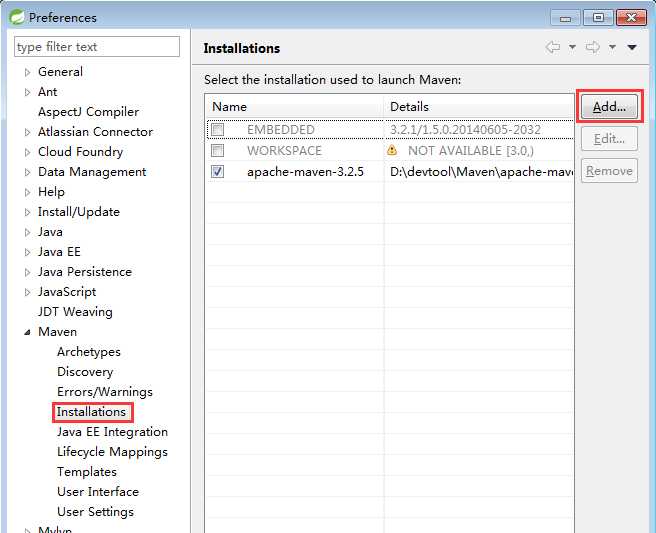Click the Name column header
The height and width of the screenshot is (533, 656).
point(295,107)
